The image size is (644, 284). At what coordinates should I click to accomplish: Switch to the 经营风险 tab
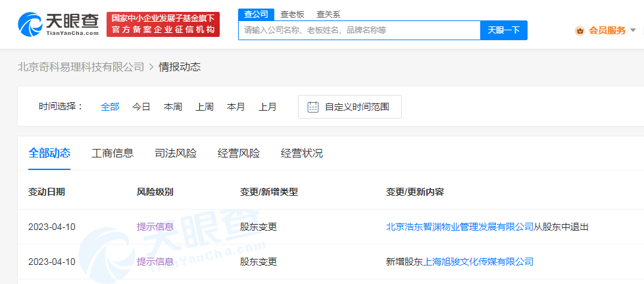[x=239, y=154]
